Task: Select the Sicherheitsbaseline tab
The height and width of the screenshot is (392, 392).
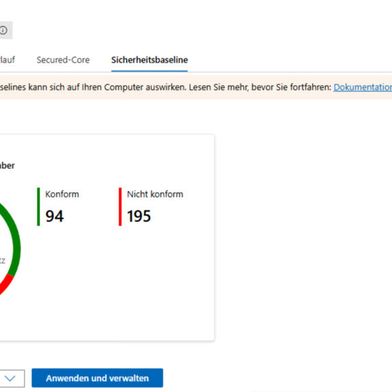Action: point(149,60)
